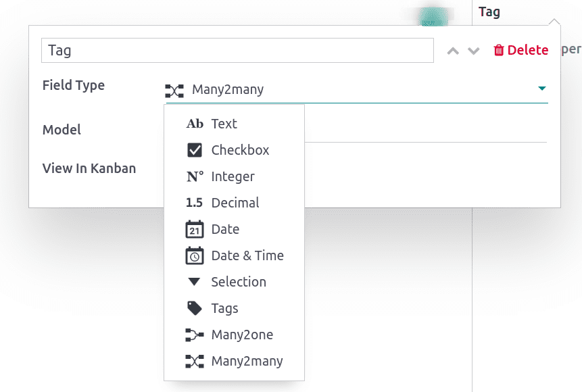Delete this property field
Screen dimensions: 582x392
pyautogui.click(x=520, y=50)
